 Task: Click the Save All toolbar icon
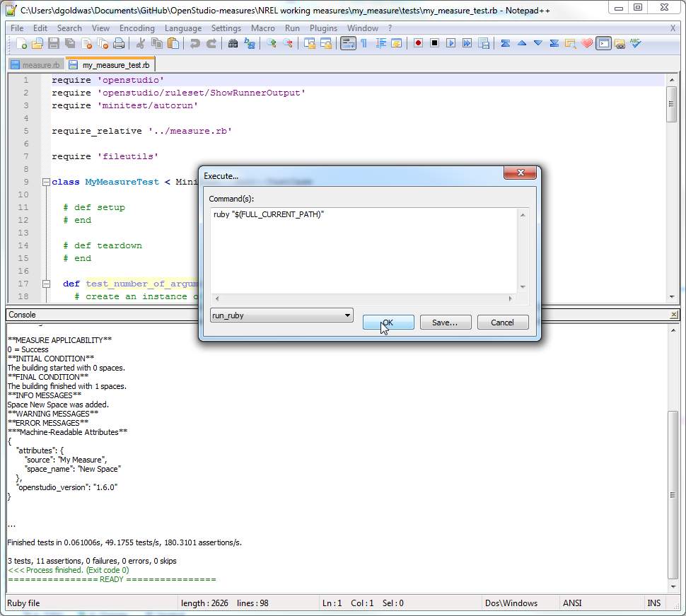point(69,44)
